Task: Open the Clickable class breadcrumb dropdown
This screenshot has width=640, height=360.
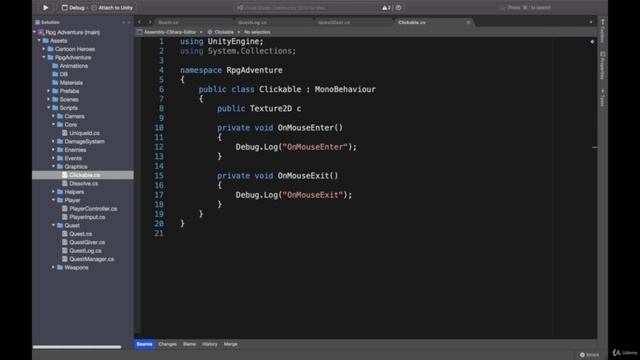Action: [x=224, y=32]
